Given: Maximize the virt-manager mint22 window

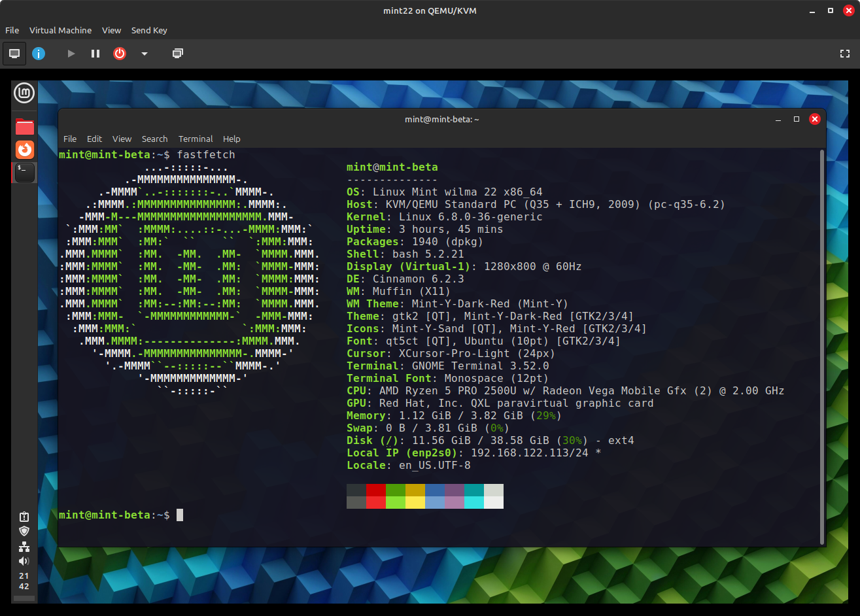Looking at the screenshot, I should coord(831,10).
